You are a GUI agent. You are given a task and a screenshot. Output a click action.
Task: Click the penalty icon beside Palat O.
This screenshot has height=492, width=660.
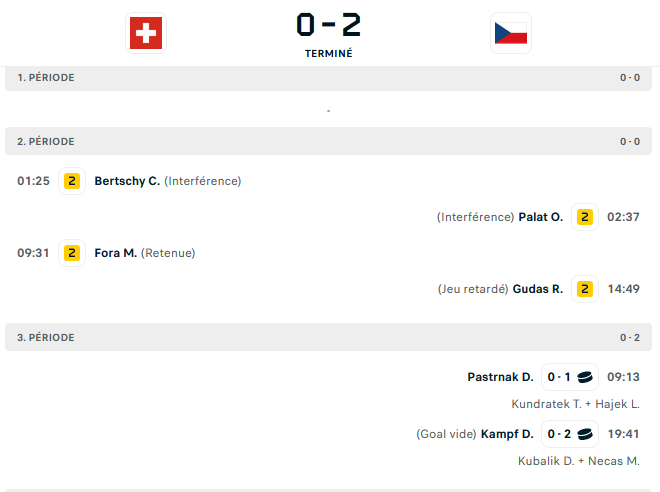[585, 217]
